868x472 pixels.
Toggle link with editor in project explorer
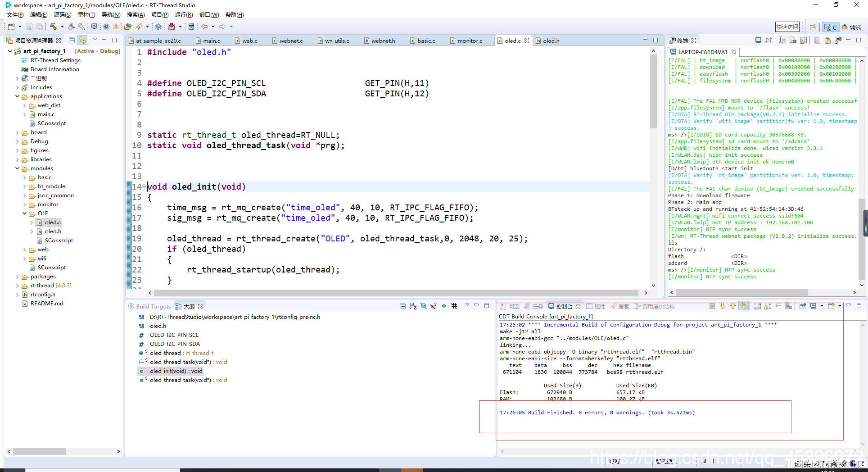82,40
